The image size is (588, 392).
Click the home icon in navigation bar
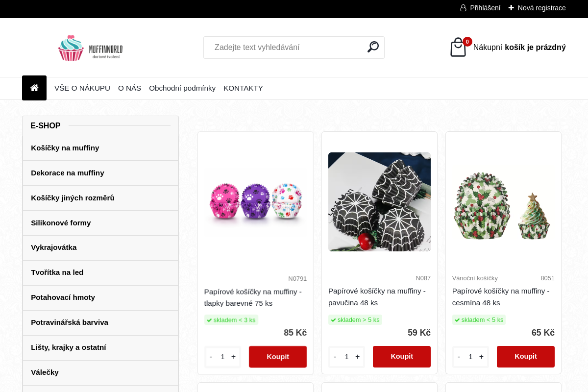34,88
